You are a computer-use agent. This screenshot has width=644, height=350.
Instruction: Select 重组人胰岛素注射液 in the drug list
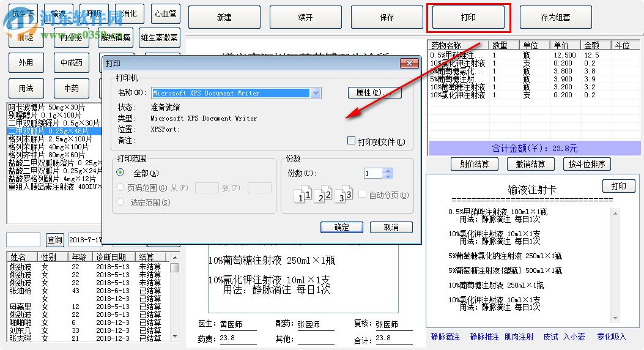click(x=54, y=187)
